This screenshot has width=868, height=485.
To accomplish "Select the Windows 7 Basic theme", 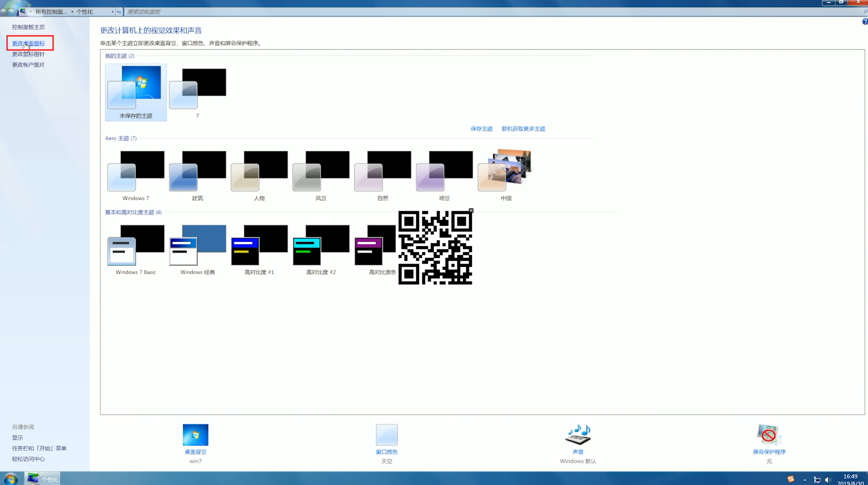I will pos(136,250).
